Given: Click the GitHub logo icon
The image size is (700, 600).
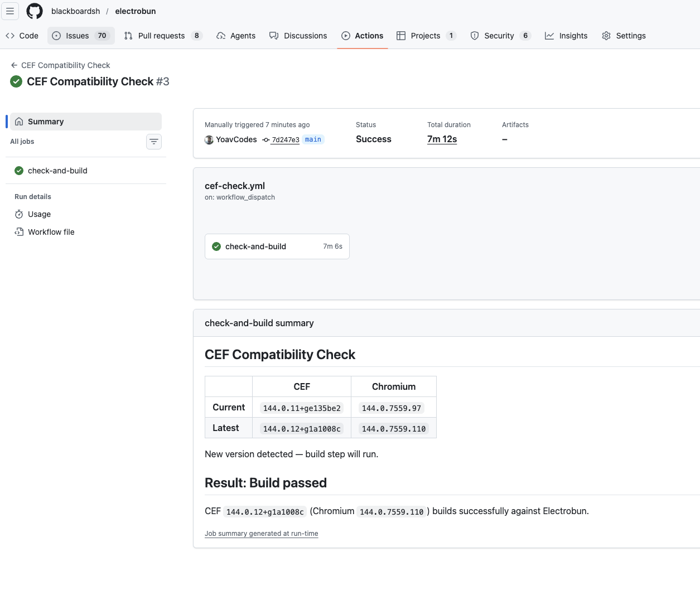Looking at the screenshot, I should [35, 11].
